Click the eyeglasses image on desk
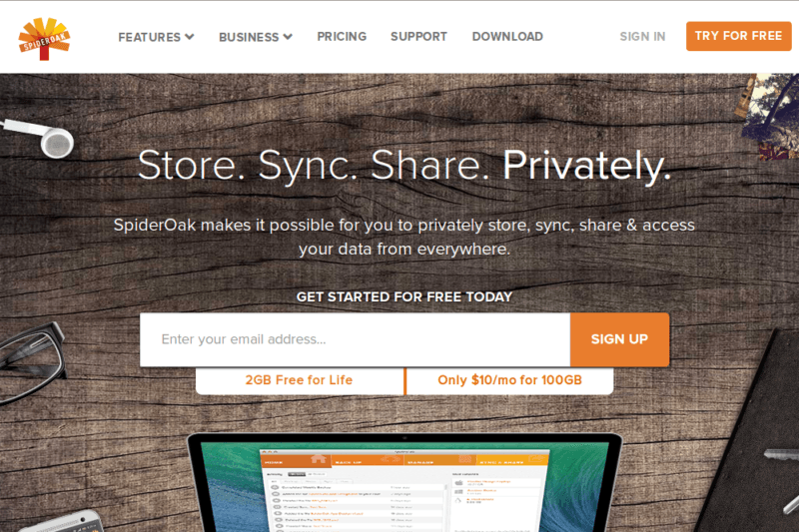 (32, 363)
